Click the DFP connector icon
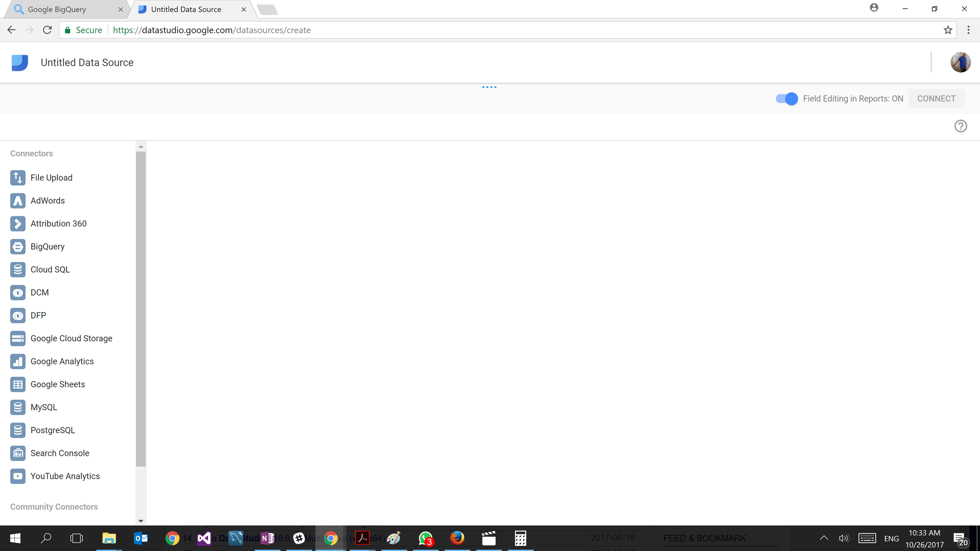 18,315
